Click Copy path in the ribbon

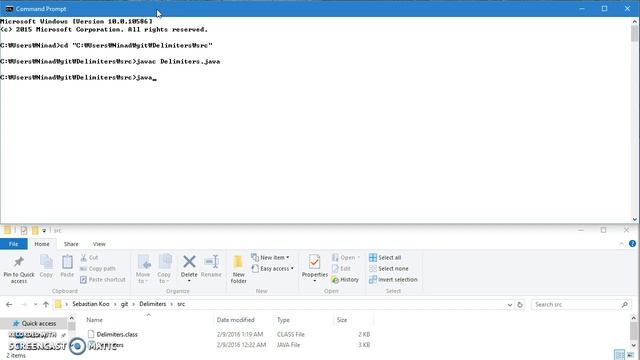pos(98,269)
